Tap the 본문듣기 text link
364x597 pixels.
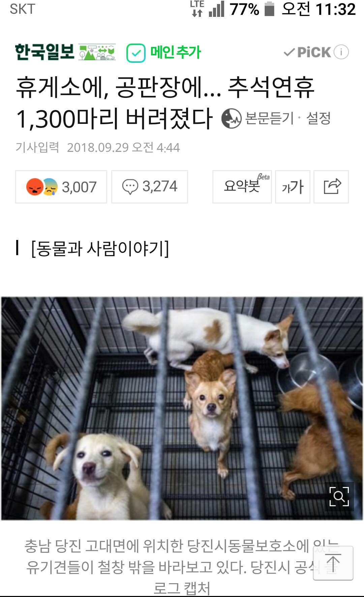[x=270, y=118]
